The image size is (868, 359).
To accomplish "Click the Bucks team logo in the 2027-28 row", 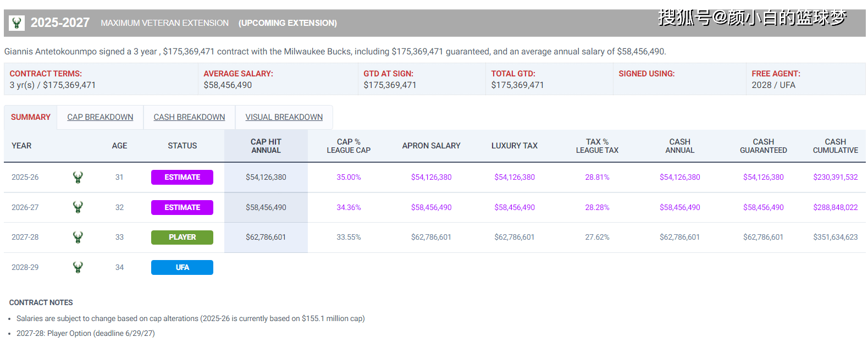I will tap(78, 237).
